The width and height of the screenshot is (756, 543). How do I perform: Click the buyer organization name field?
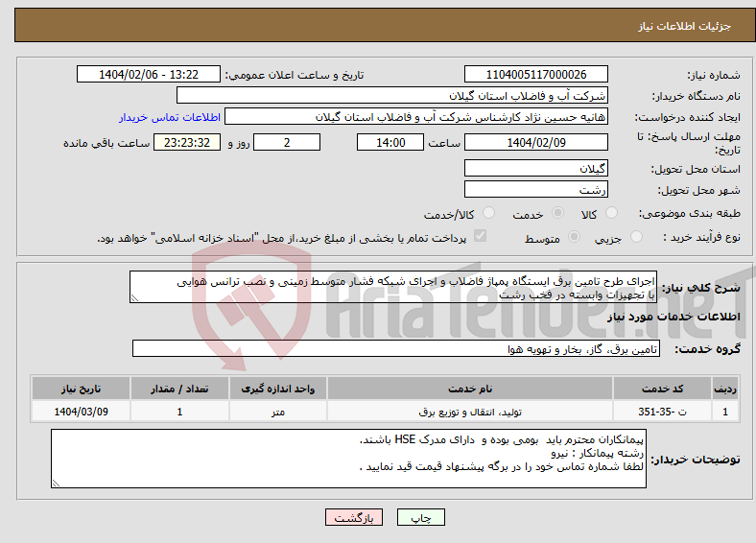[392, 96]
